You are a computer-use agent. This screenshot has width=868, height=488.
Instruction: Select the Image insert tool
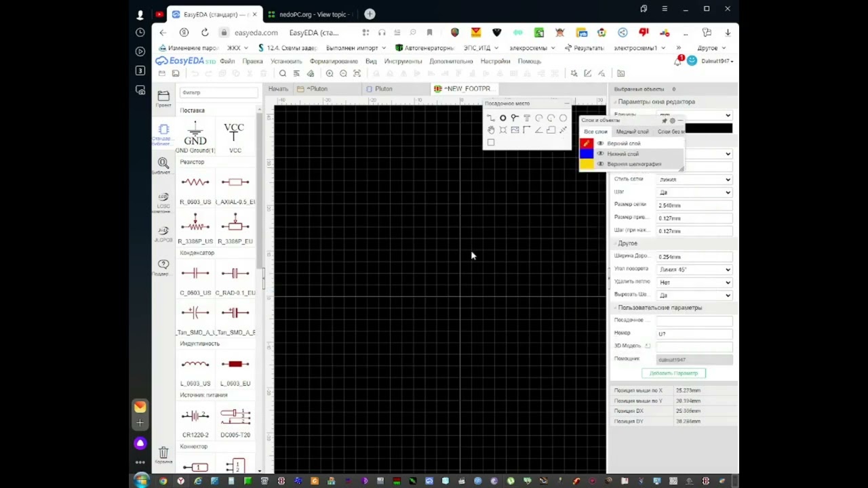tap(515, 129)
